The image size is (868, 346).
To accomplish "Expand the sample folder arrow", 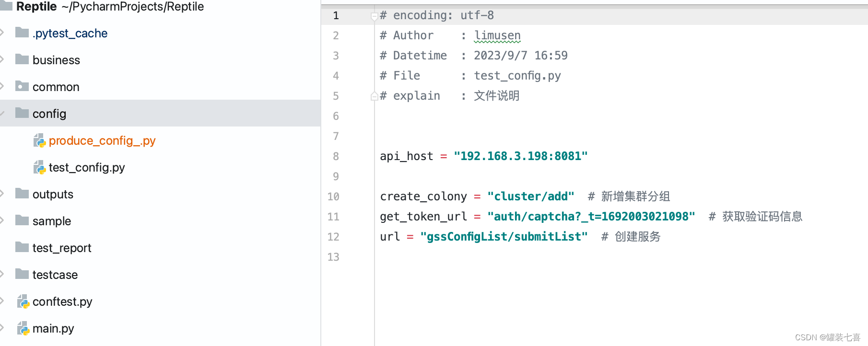I will tap(2, 220).
